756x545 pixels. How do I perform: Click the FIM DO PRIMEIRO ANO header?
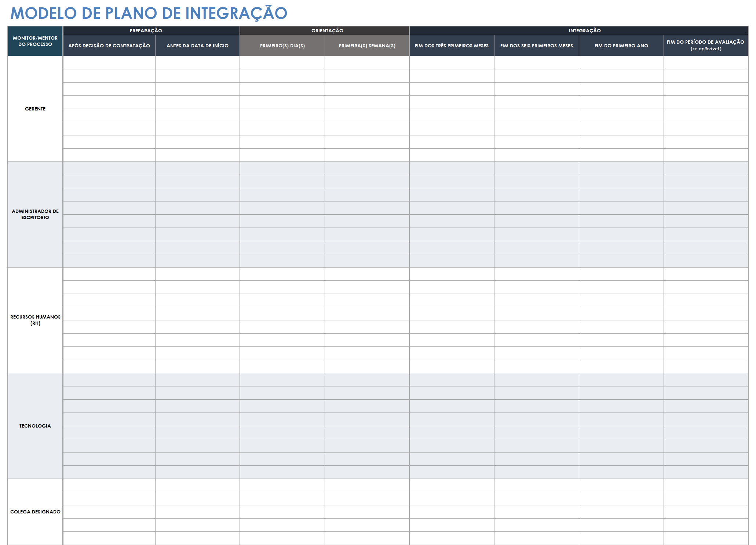pyautogui.click(x=621, y=46)
